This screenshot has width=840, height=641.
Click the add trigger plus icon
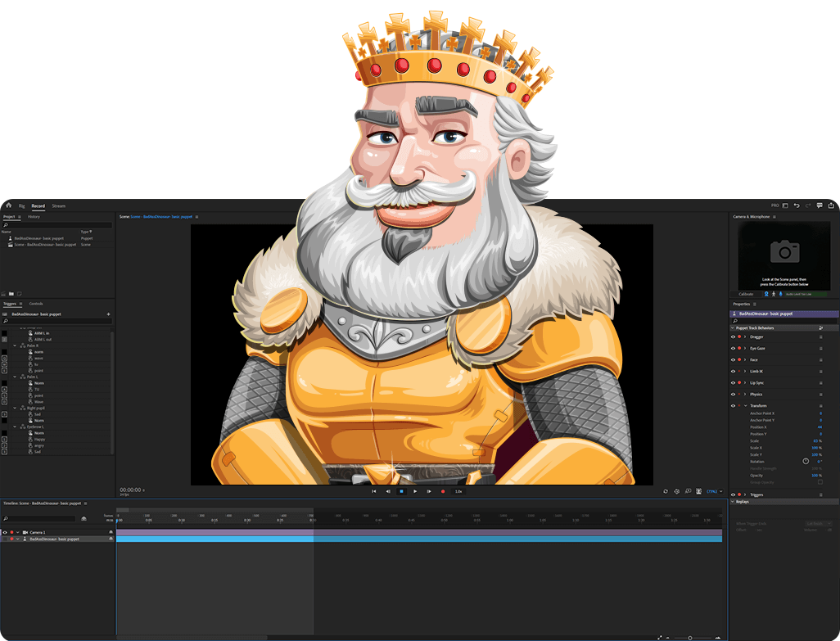point(108,314)
